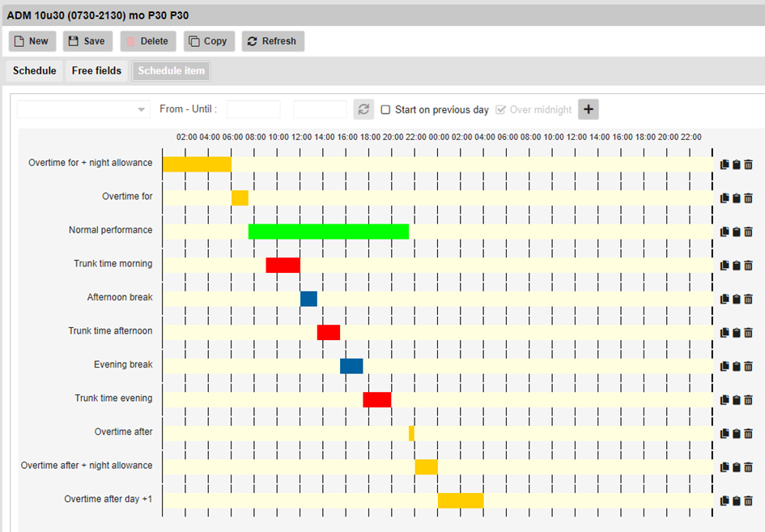This screenshot has height=532, width=765.
Task: Paste into the Afternoon break row
Action: click(737, 299)
